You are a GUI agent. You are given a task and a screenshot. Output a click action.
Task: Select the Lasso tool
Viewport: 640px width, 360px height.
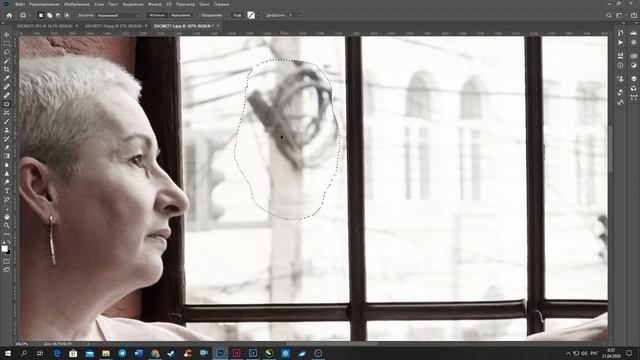[7, 52]
